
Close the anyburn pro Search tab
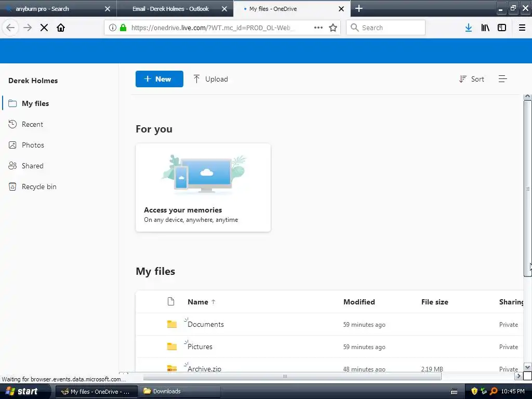108,9
